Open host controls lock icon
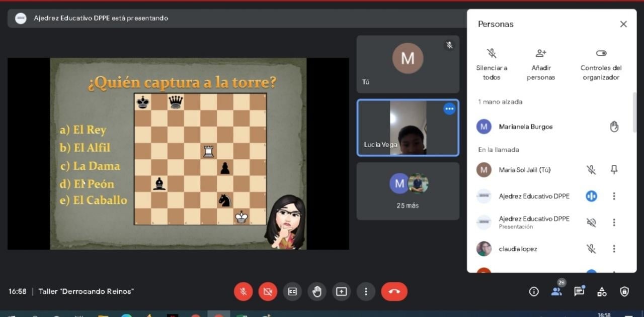The image size is (644, 317). tap(624, 291)
